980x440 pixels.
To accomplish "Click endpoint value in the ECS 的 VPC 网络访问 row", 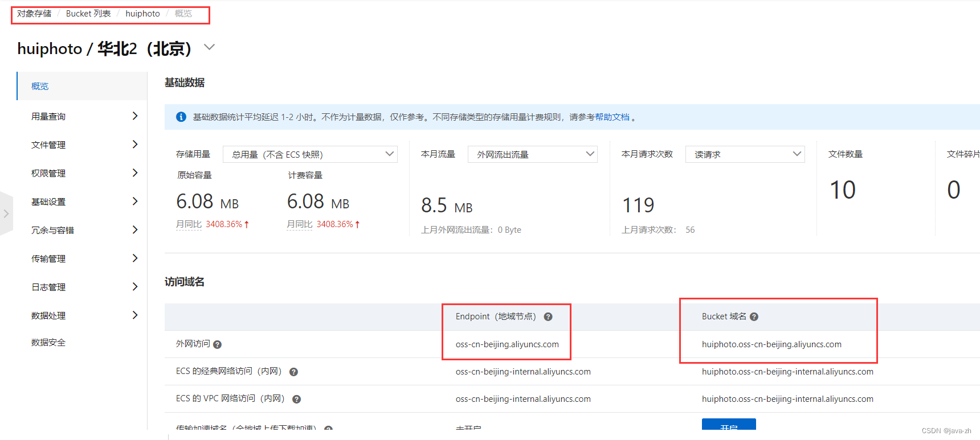I will 523,399.
